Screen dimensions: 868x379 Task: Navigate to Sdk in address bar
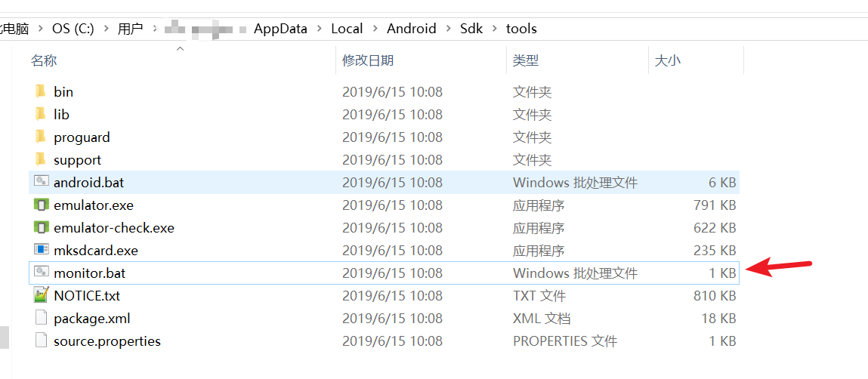(x=471, y=29)
